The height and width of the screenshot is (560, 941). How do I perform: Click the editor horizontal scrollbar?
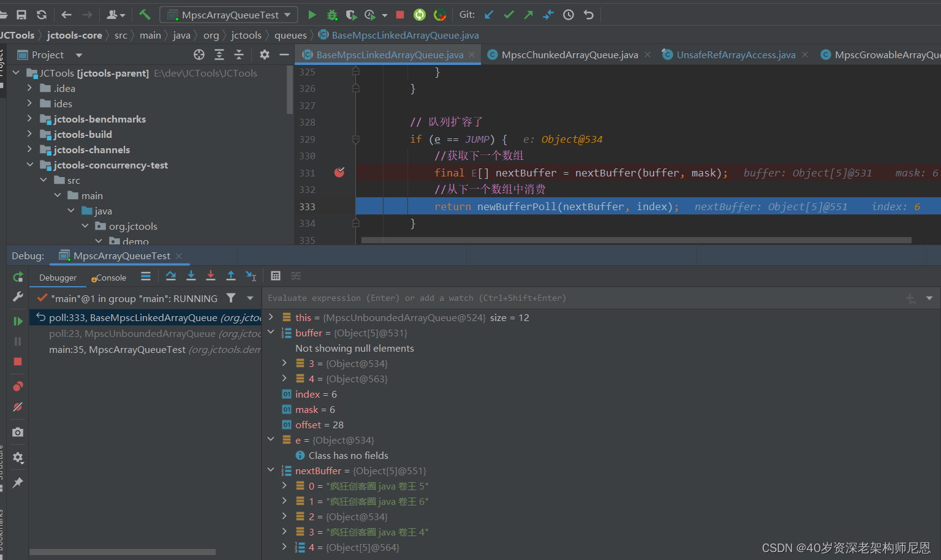tap(636, 240)
